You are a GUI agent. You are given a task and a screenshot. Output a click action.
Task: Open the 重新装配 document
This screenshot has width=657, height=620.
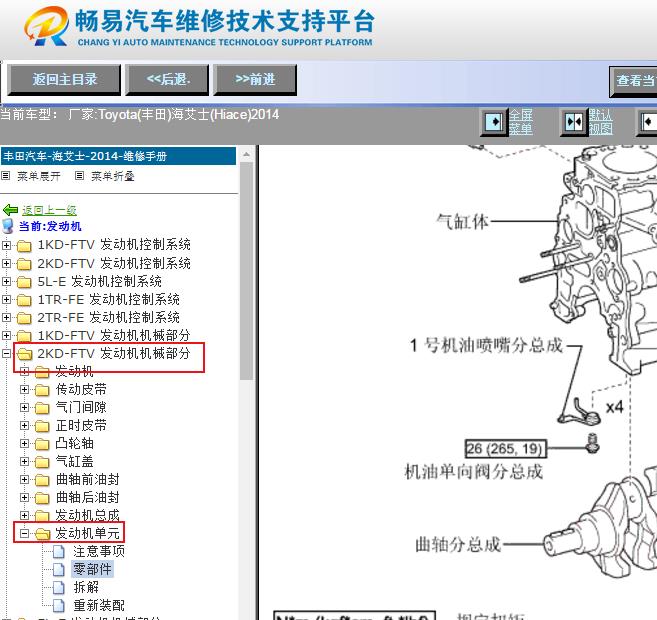[x=99, y=605]
